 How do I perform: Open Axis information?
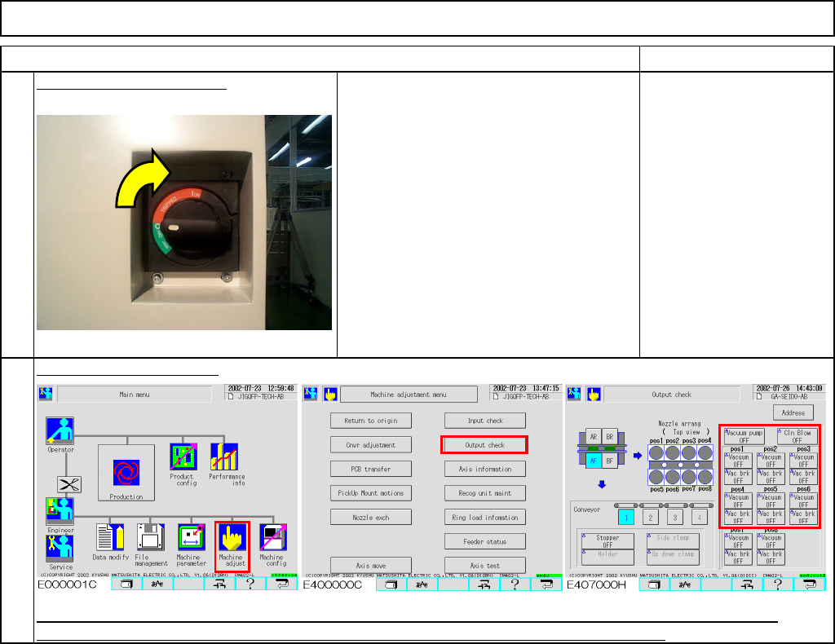485,469
